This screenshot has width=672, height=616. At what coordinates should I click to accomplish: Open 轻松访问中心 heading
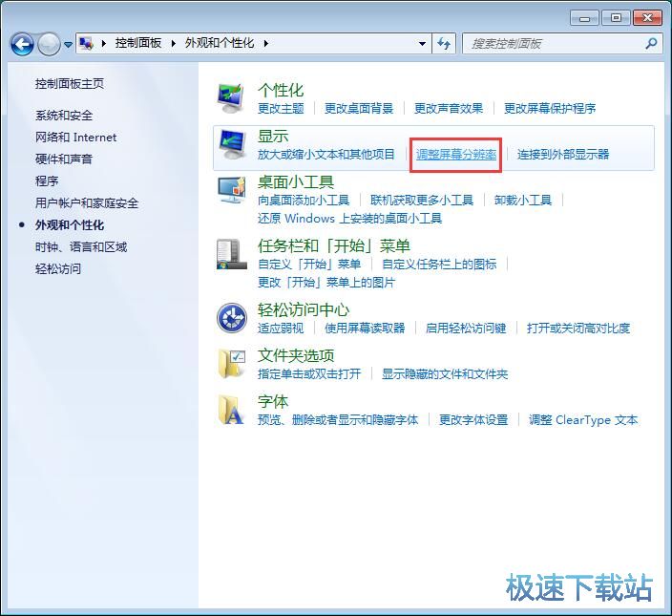pyautogui.click(x=304, y=309)
